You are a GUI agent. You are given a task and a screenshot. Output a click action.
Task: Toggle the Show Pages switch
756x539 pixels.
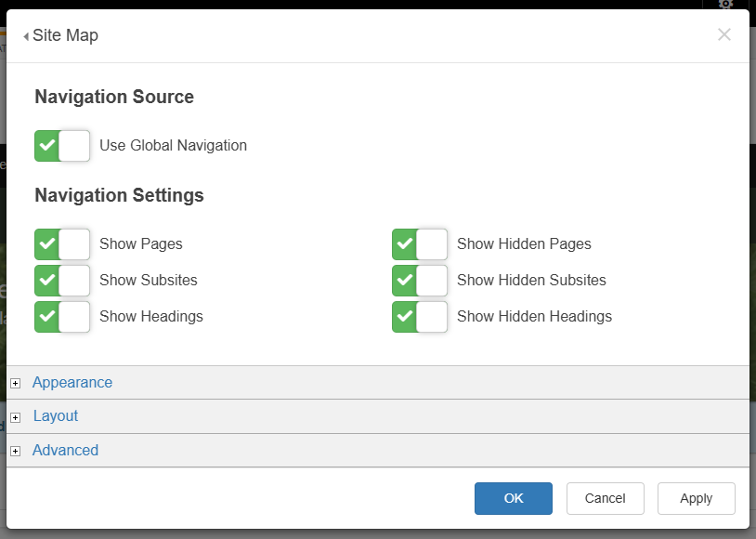62,244
